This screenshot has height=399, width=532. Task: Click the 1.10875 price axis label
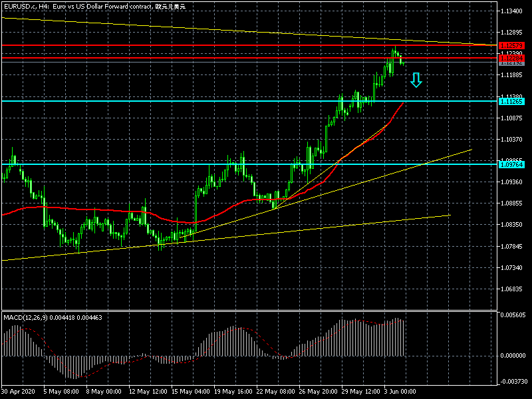point(511,118)
